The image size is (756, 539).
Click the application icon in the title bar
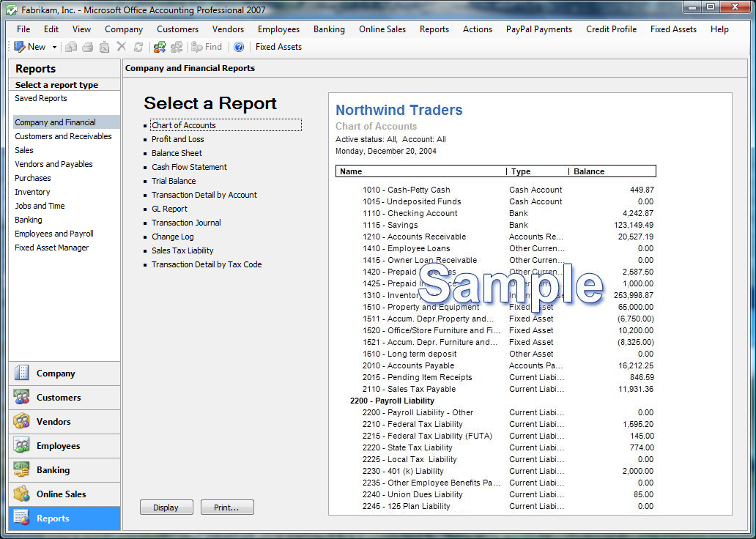click(x=12, y=10)
